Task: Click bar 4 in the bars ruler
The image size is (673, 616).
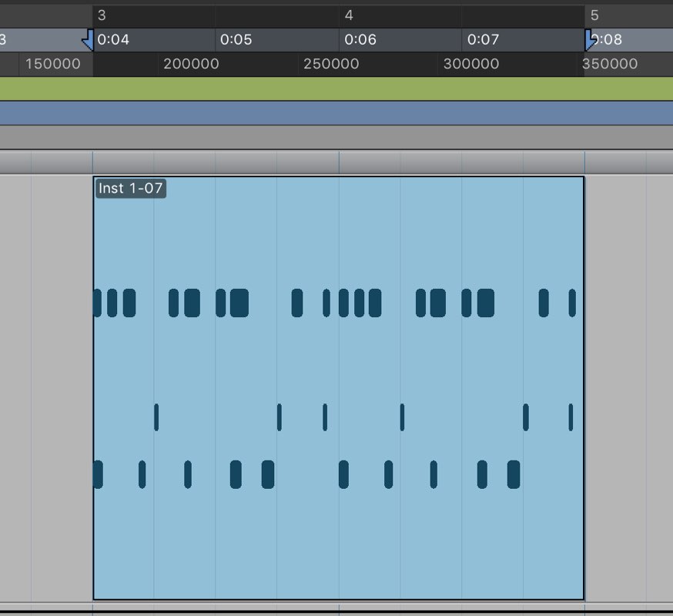Action: pos(349,15)
